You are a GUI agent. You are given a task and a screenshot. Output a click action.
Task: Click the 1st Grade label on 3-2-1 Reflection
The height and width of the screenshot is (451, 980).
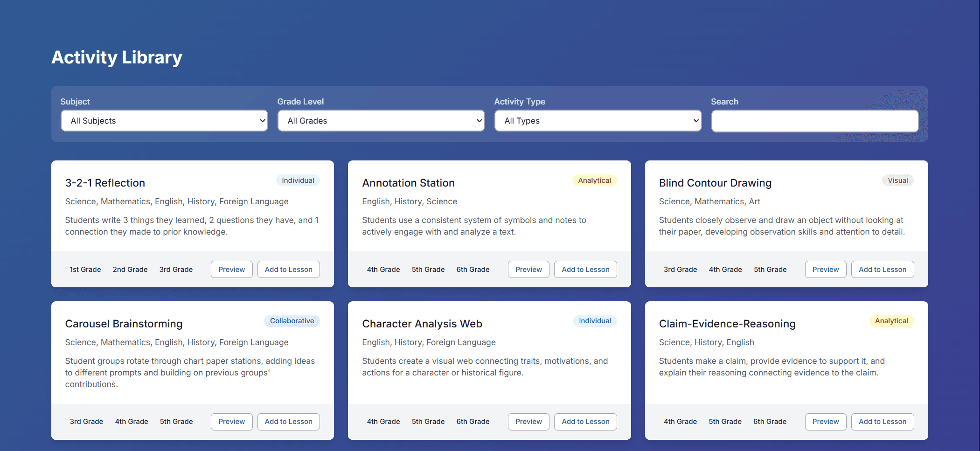click(x=85, y=270)
